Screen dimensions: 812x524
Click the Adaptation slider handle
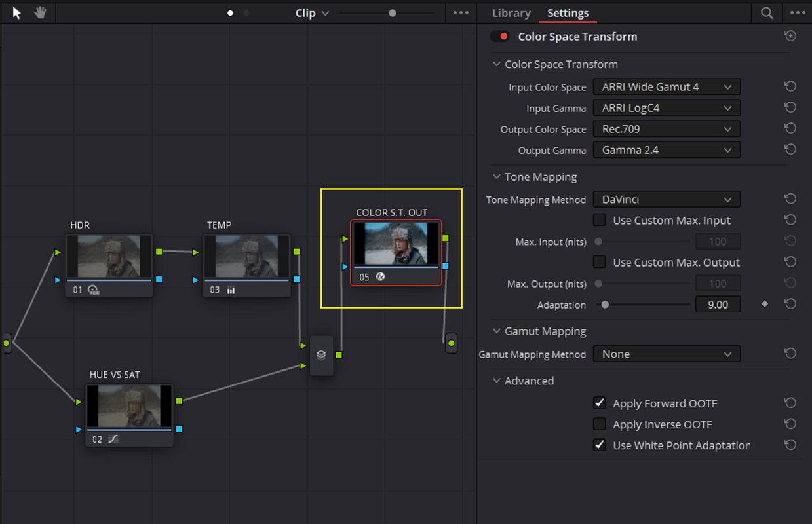coord(605,304)
